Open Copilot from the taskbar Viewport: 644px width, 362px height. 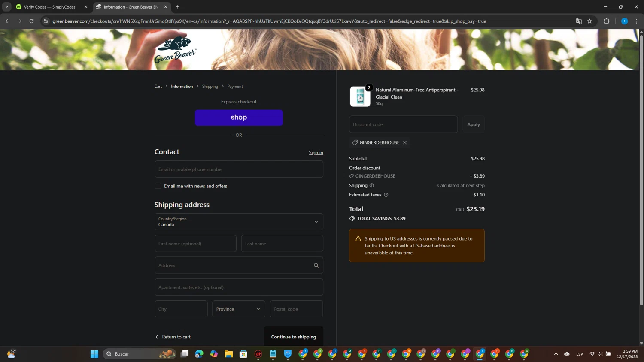coord(214,354)
